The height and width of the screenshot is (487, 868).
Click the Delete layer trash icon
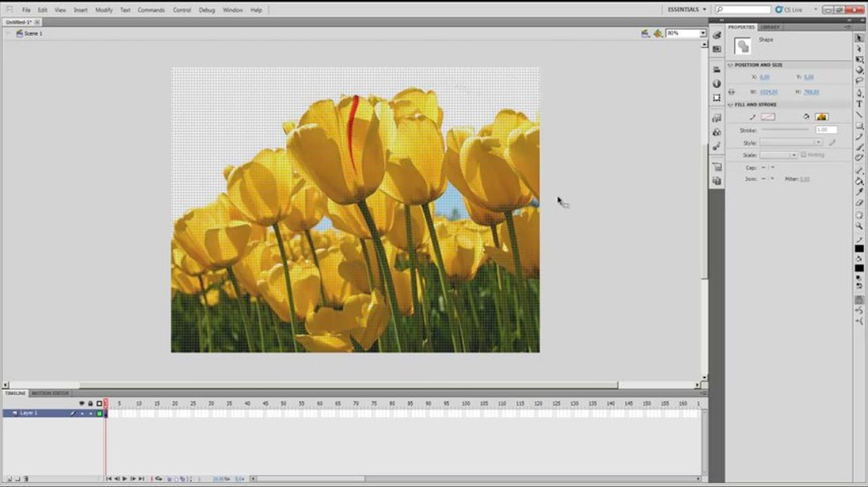(x=26, y=479)
